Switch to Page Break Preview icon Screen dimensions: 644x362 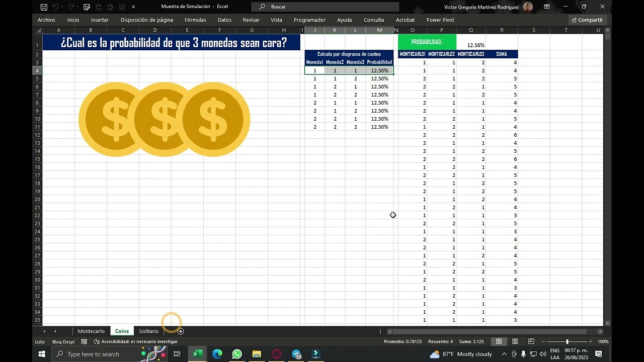coord(531,341)
